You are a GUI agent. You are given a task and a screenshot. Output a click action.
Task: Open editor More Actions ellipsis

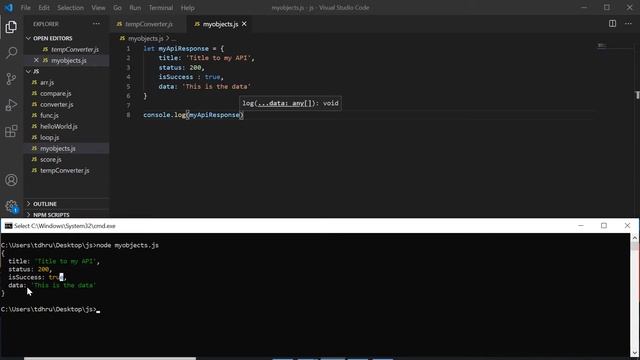pyautogui.click(x=628, y=24)
